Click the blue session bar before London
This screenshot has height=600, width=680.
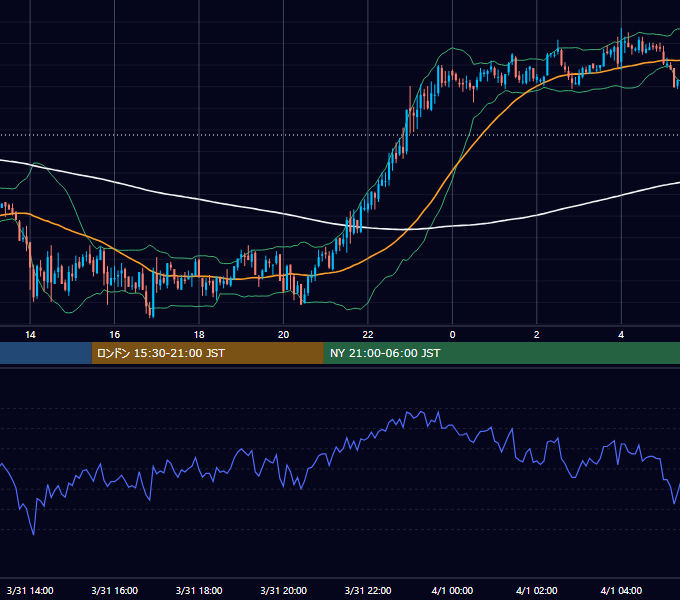(46, 353)
